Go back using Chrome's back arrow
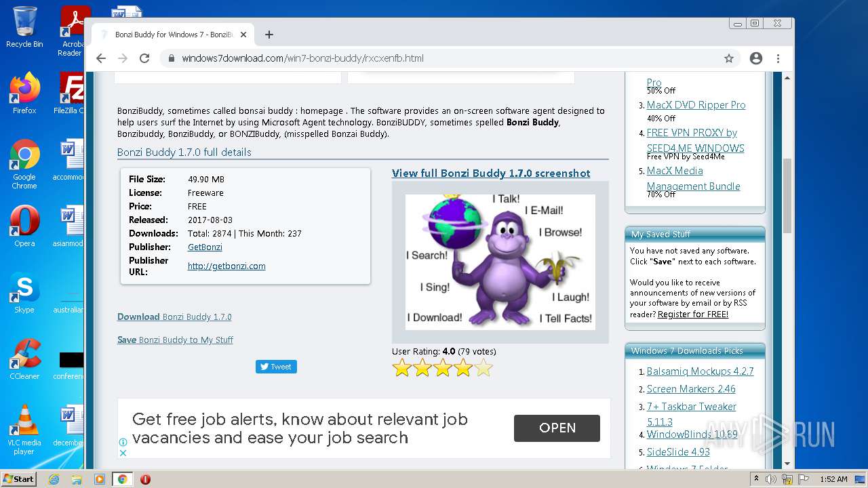Viewport: 868px width, 488px height. (101, 58)
